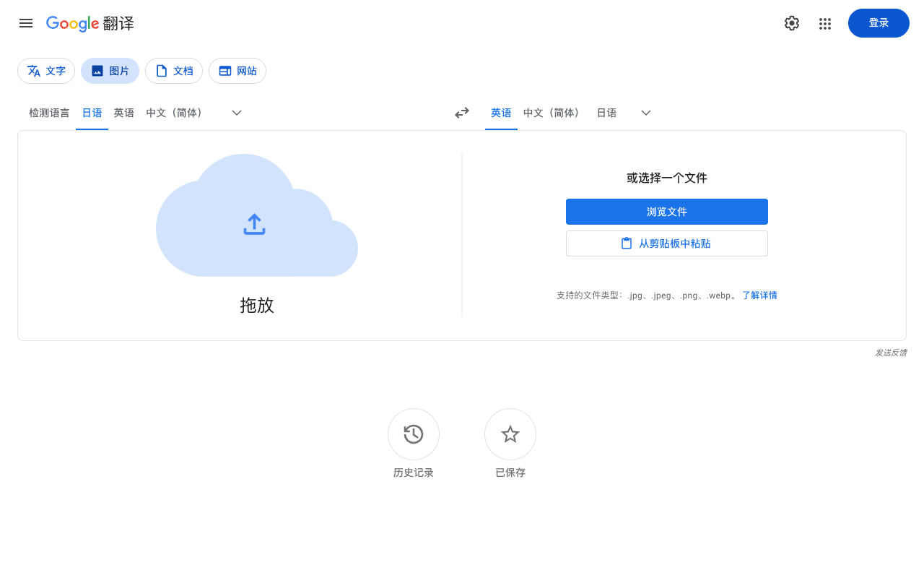The height and width of the screenshot is (578, 924).
Task: Select 日语 as the target language
Action: 606,113
